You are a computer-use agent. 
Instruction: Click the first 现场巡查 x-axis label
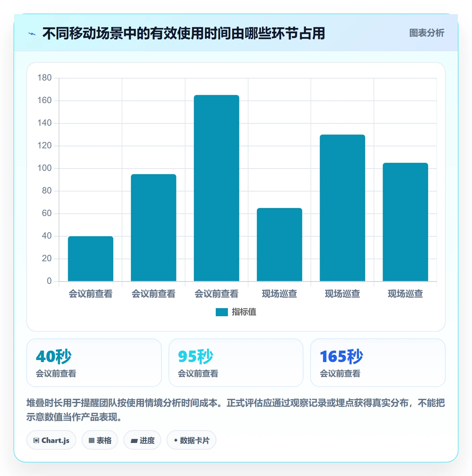pyautogui.click(x=279, y=294)
